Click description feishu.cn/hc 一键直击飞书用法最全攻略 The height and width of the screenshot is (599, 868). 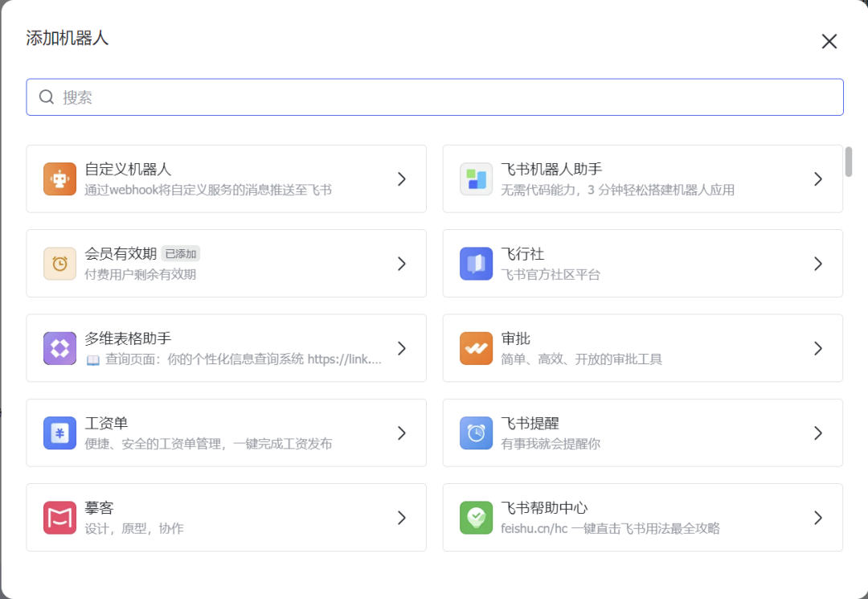click(610, 529)
